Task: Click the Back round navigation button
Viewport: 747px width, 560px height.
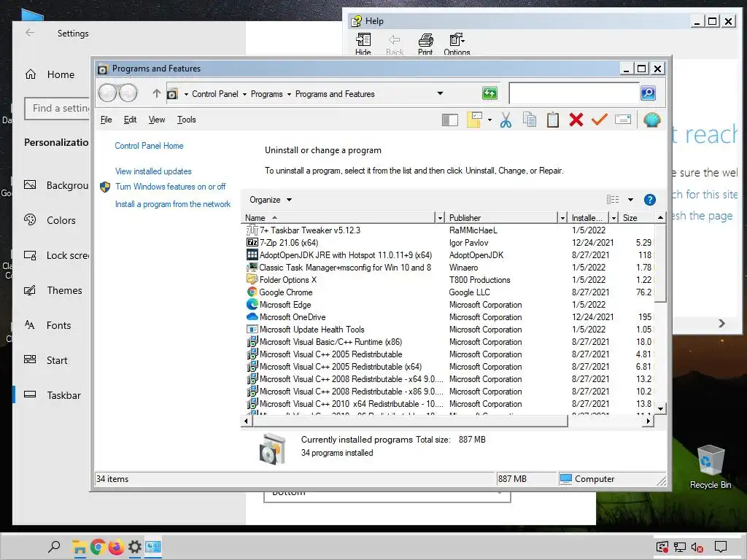Action: tap(108, 93)
